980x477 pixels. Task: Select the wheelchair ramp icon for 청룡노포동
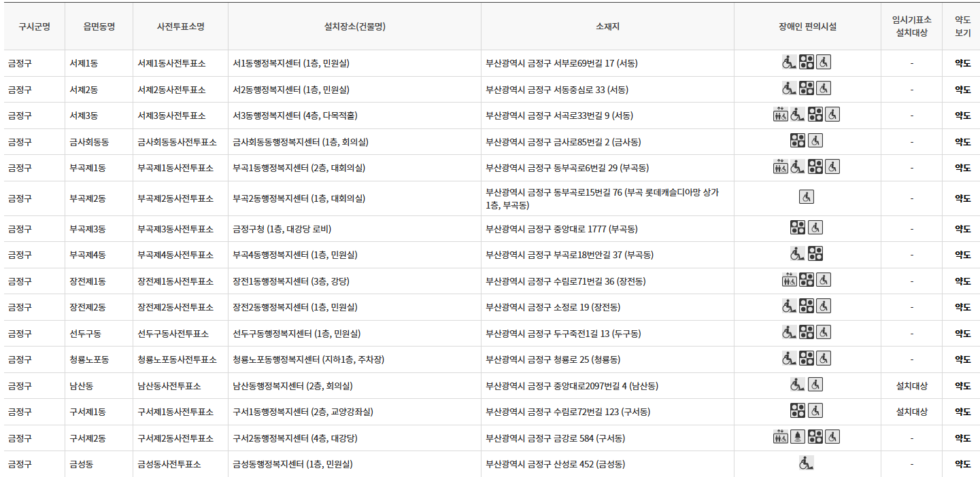click(788, 358)
